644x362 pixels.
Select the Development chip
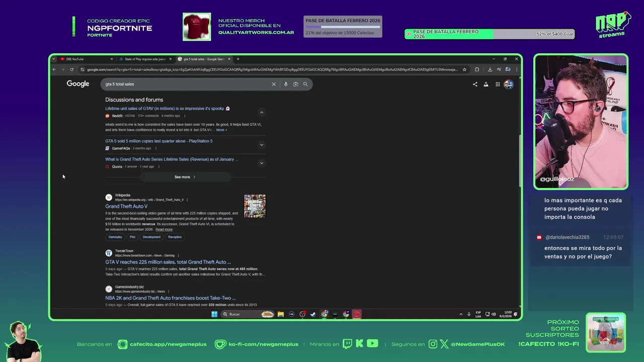coord(151,237)
